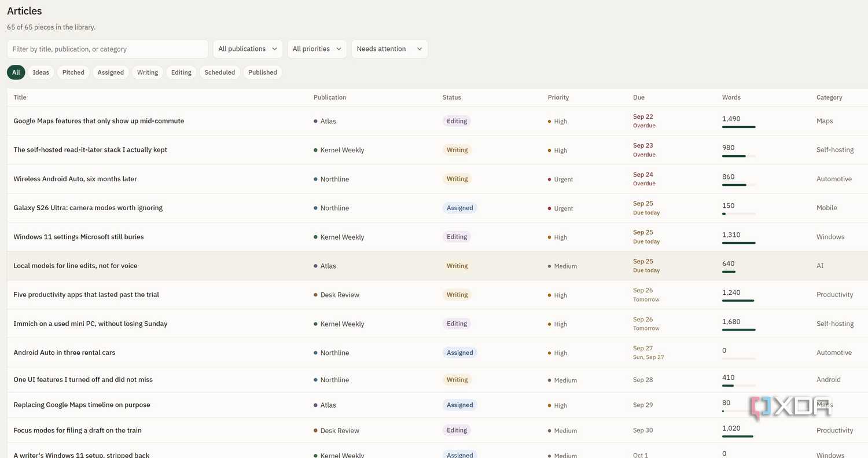868x458 pixels.
Task: Show only Editing articles chip
Action: (181, 72)
